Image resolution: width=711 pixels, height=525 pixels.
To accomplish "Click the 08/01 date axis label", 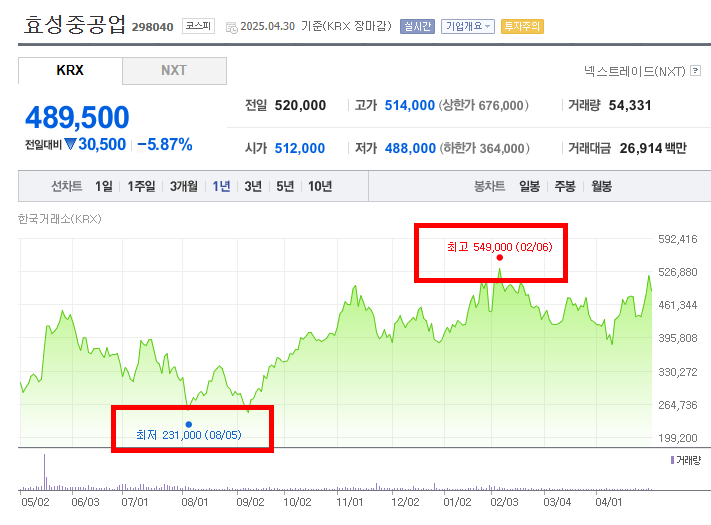I will tap(195, 502).
